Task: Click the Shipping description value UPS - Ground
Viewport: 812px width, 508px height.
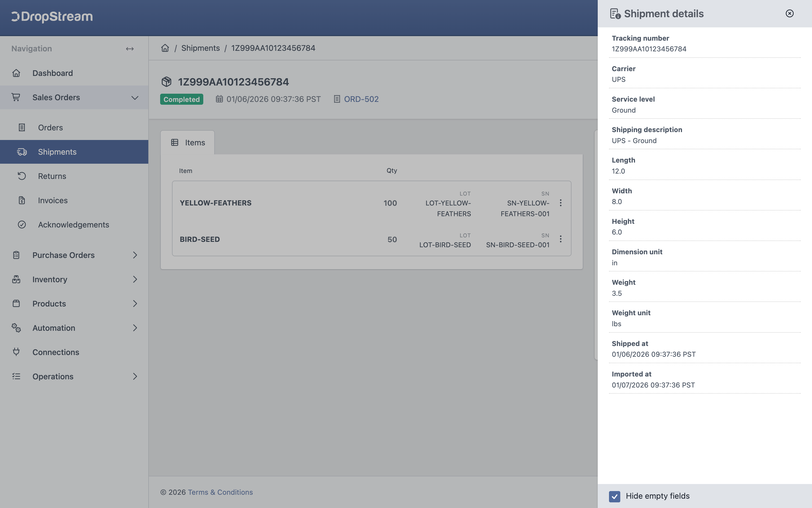Action: pos(634,141)
